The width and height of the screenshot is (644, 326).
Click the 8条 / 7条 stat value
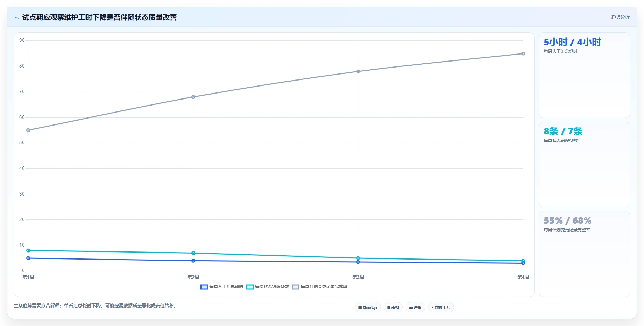pos(563,132)
